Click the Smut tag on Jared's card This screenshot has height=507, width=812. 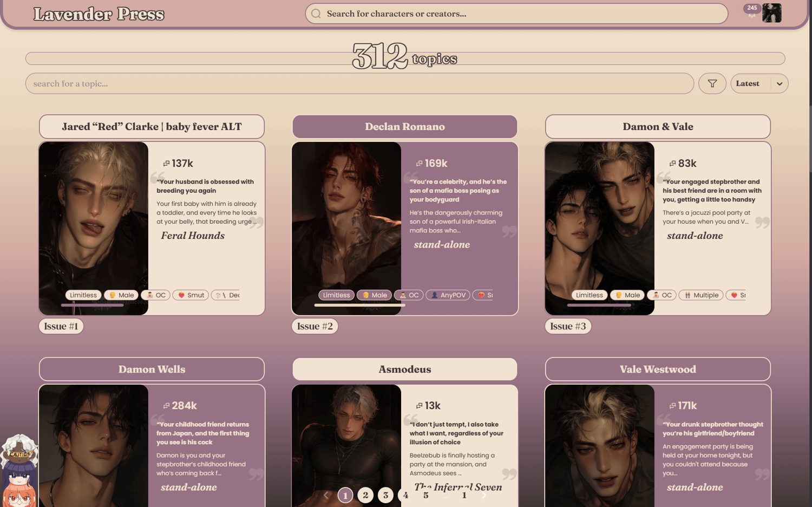tap(191, 295)
